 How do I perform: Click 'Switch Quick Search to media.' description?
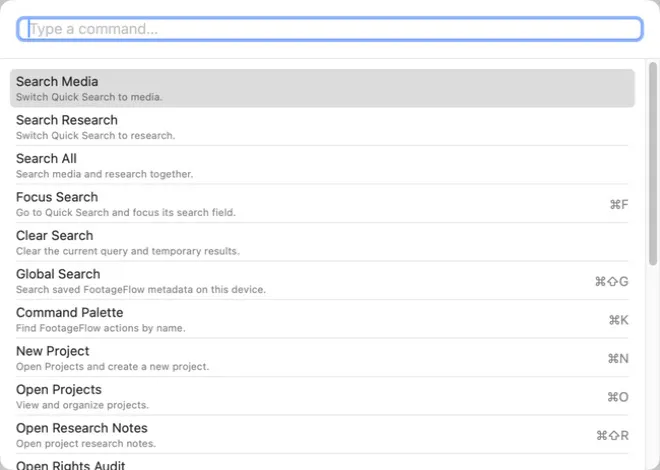(x=89, y=97)
